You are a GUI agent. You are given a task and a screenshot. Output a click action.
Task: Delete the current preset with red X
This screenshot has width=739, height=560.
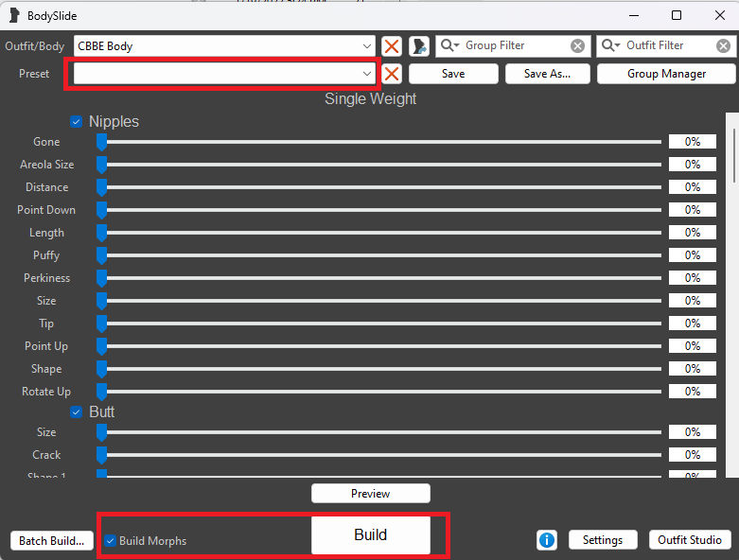tap(391, 74)
